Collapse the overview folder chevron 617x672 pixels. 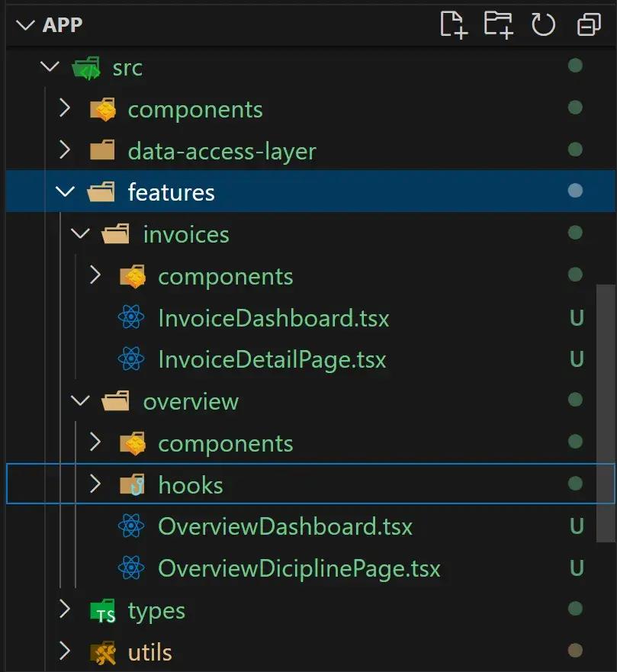pos(80,400)
